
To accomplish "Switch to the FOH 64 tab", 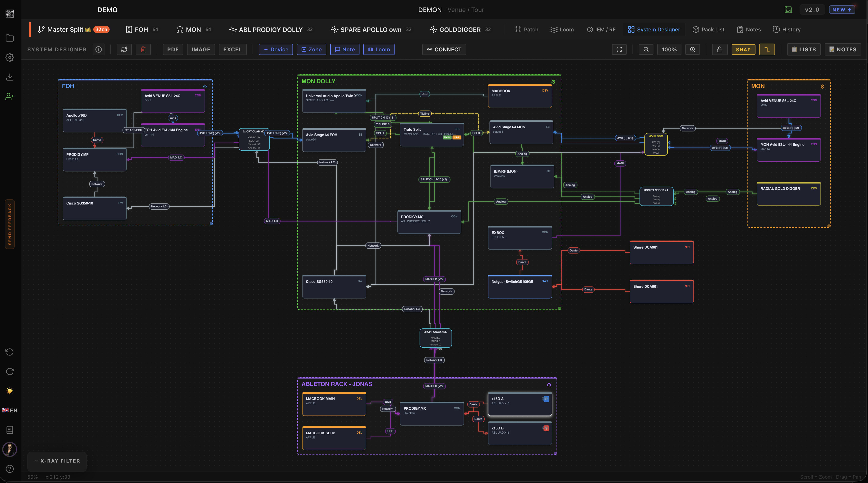I will (142, 30).
